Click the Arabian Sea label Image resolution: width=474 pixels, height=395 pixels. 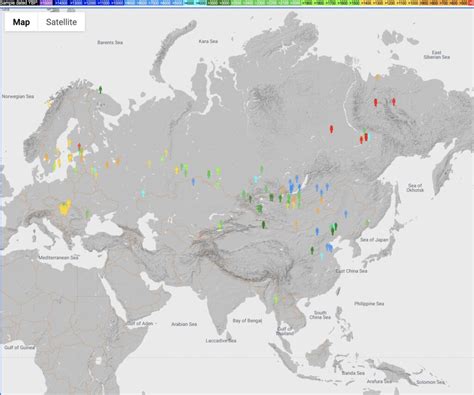pyautogui.click(x=184, y=324)
